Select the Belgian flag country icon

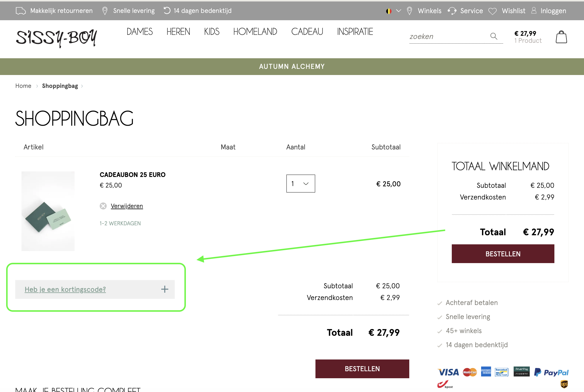pyautogui.click(x=389, y=11)
